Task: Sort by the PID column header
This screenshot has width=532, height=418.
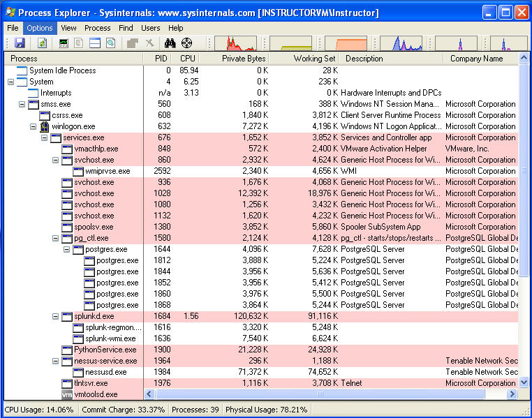Action: (157, 59)
